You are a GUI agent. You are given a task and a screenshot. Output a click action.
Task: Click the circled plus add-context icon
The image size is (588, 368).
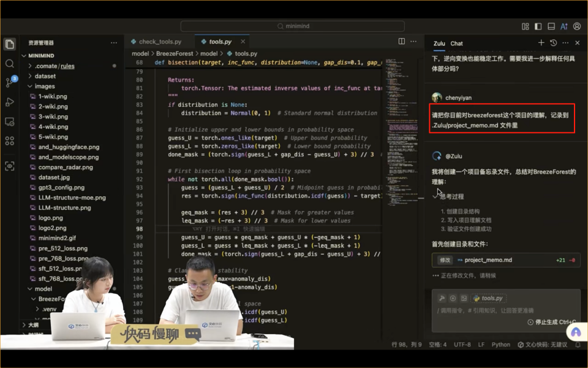[453, 298]
